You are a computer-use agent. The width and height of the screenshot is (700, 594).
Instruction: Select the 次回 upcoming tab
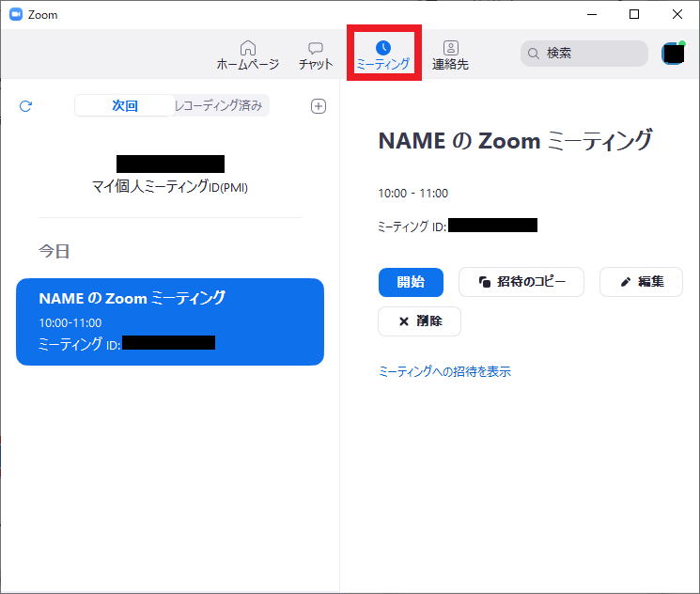[125, 106]
